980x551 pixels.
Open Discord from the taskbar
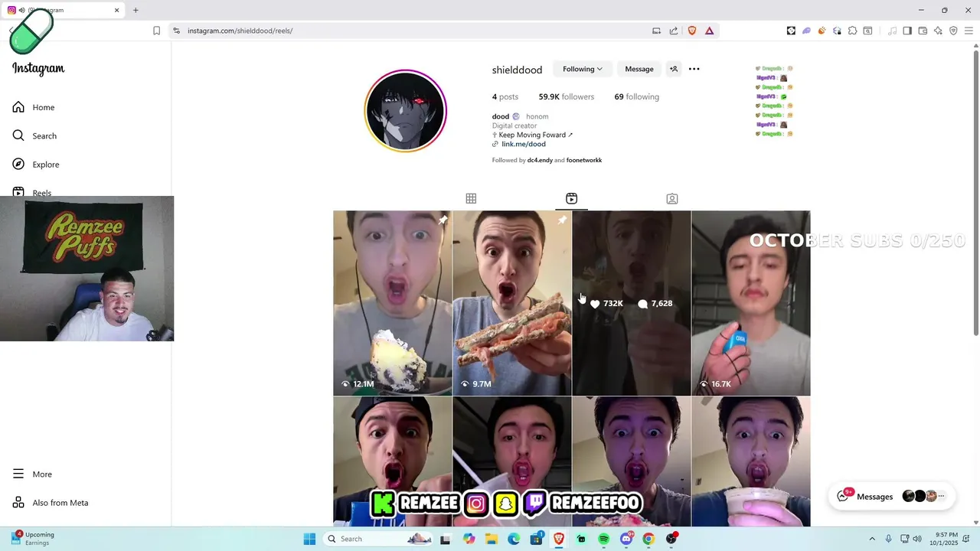(x=626, y=539)
